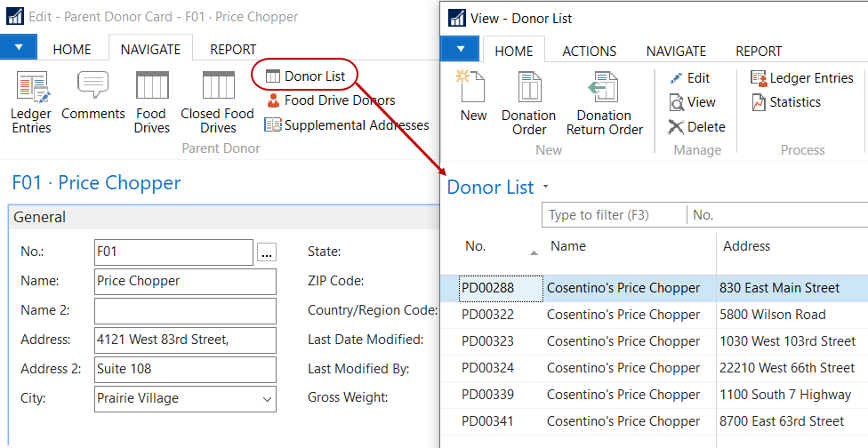The height and width of the screenshot is (448, 868).
Task: Click Statistics in the Process group
Action: [786, 102]
